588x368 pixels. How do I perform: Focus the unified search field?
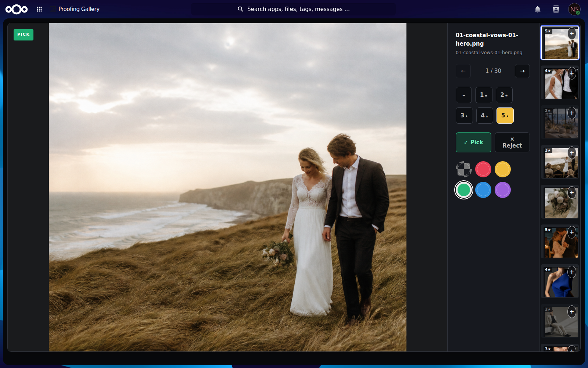click(x=293, y=9)
